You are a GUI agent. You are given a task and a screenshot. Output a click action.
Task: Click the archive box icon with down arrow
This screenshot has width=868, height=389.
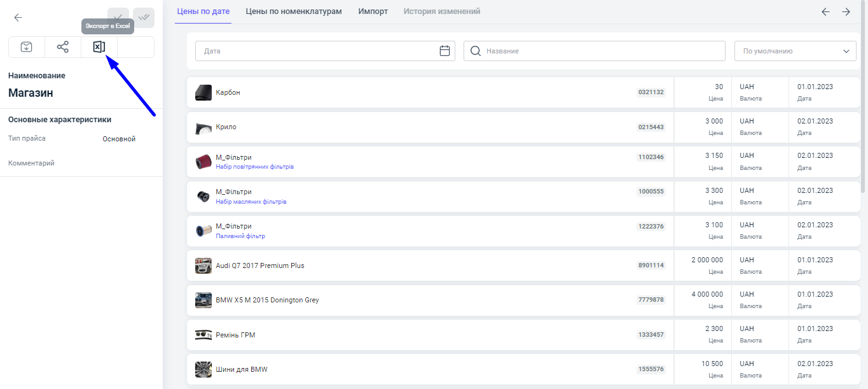(x=27, y=47)
